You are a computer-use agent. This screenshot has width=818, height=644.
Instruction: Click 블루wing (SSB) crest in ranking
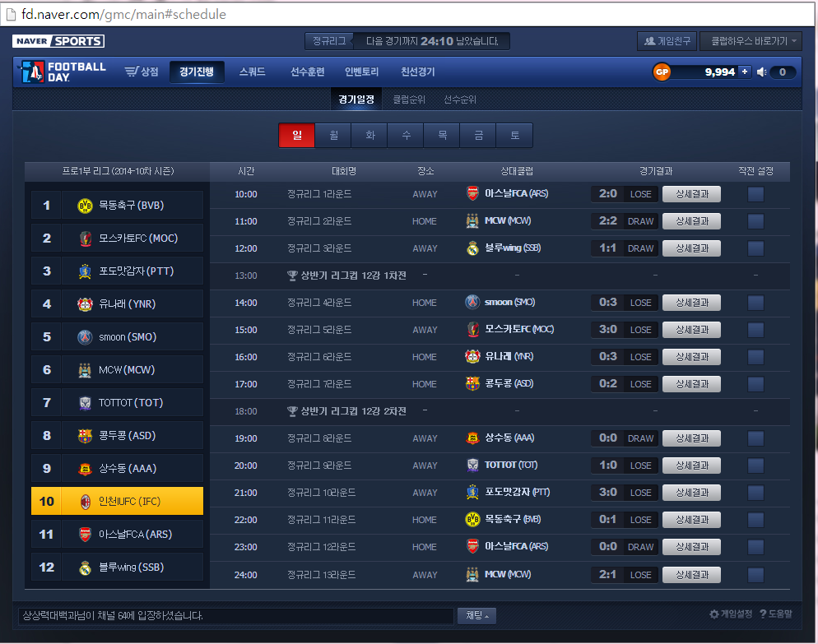coord(85,567)
